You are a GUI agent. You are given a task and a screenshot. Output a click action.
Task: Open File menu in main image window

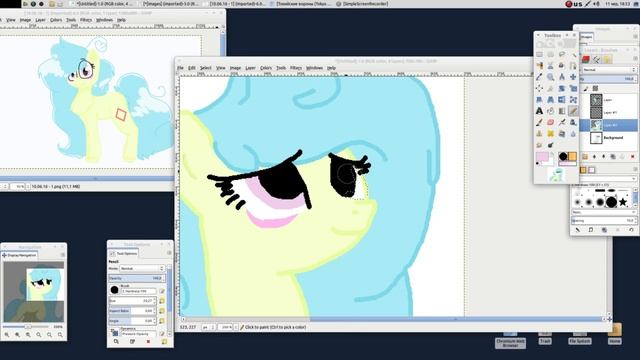(x=180, y=68)
